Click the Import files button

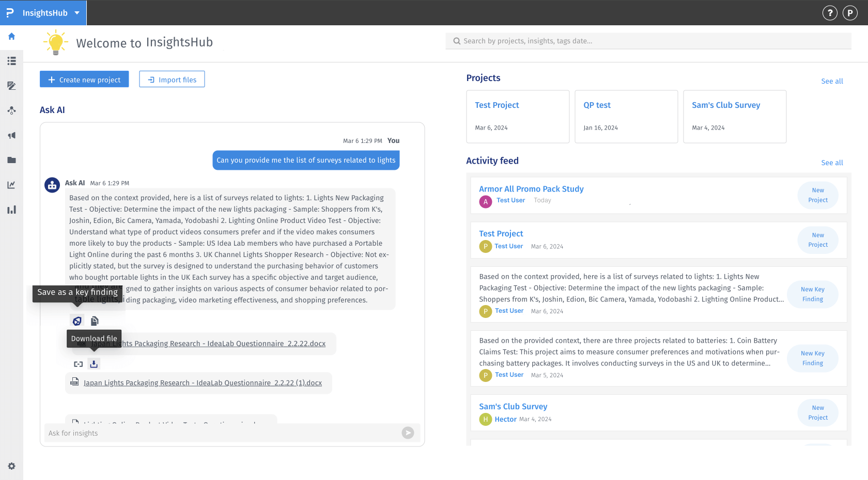coord(172,79)
